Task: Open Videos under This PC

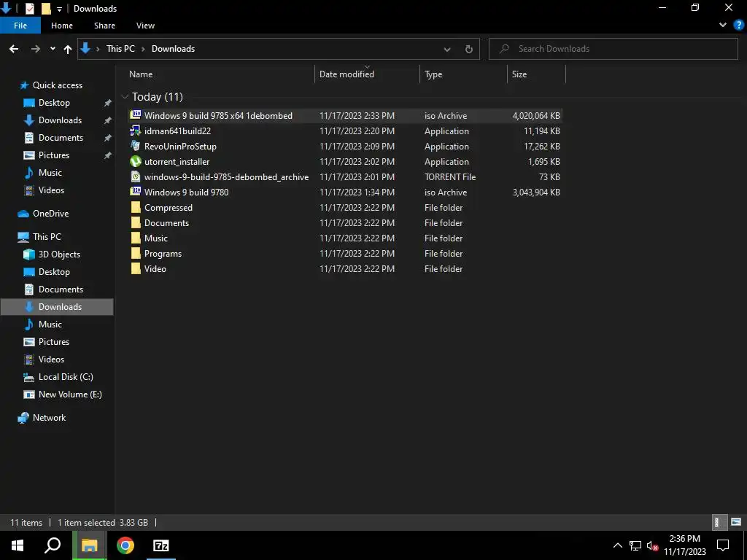Action: (51, 359)
